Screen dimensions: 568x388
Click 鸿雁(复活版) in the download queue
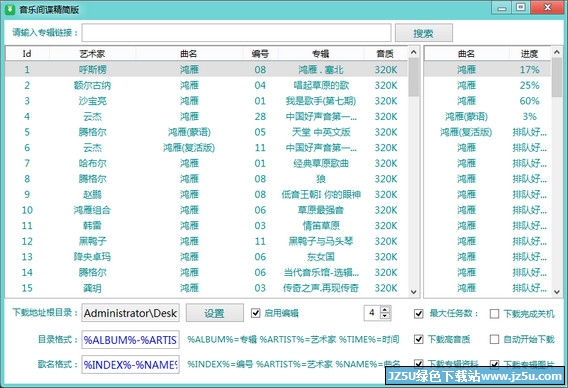pos(466,132)
